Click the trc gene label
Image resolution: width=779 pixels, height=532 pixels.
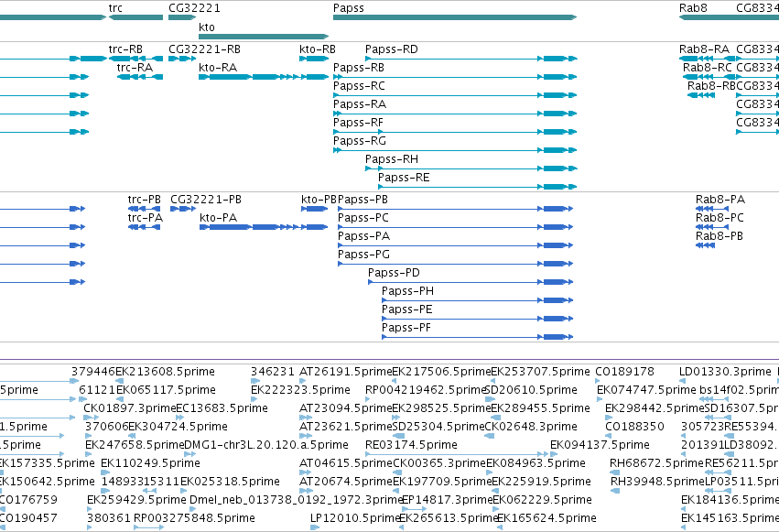click(x=115, y=8)
